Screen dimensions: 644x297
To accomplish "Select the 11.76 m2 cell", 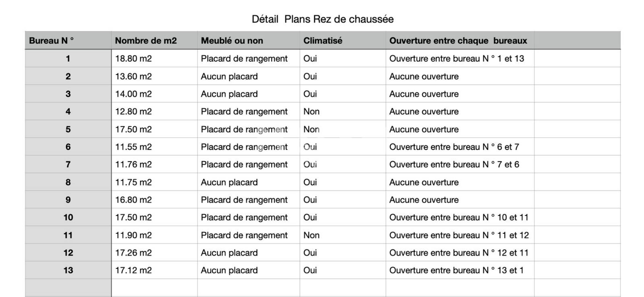I will pos(133,164).
